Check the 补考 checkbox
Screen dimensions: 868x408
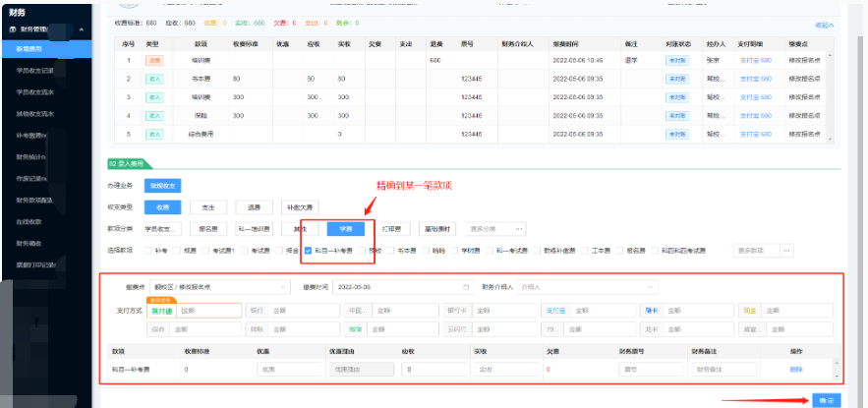(148, 251)
